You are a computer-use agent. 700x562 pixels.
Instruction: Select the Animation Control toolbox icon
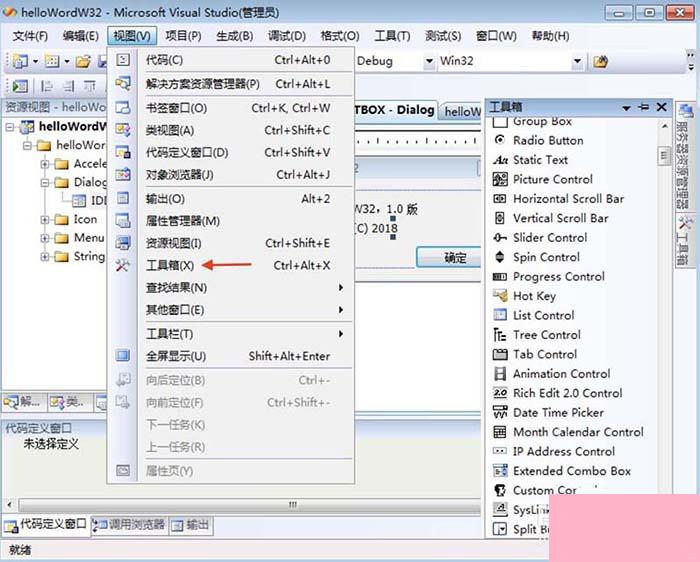500,374
